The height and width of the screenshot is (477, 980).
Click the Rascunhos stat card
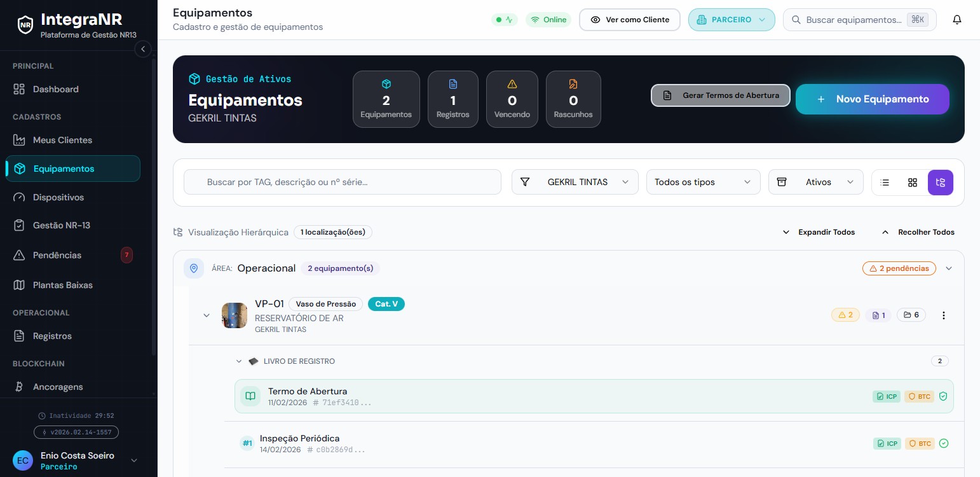573,99
